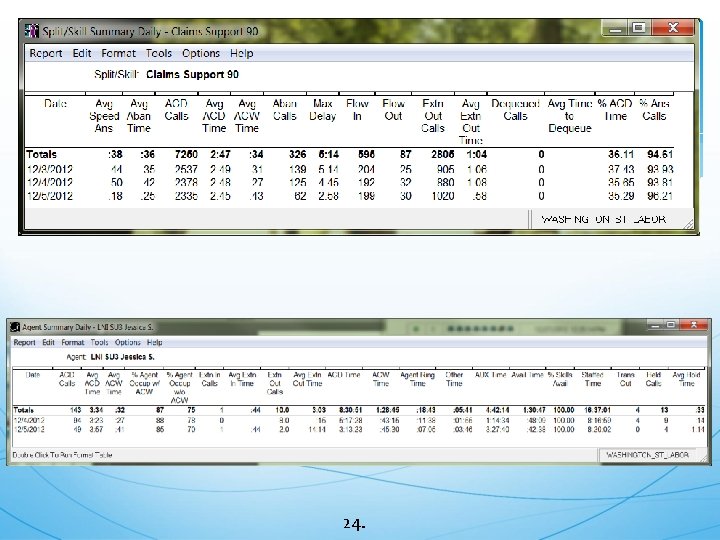Image resolution: width=720 pixels, height=540 pixels.
Task: Open Report menu in Agent Summary Daily window
Action: (24, 343)
